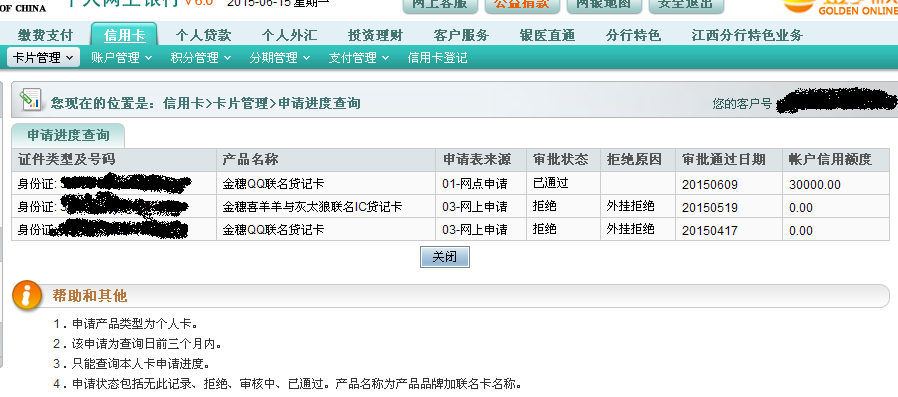898x397 pixels.
Task: Open the 分行特色 tab
Action: 633,36
